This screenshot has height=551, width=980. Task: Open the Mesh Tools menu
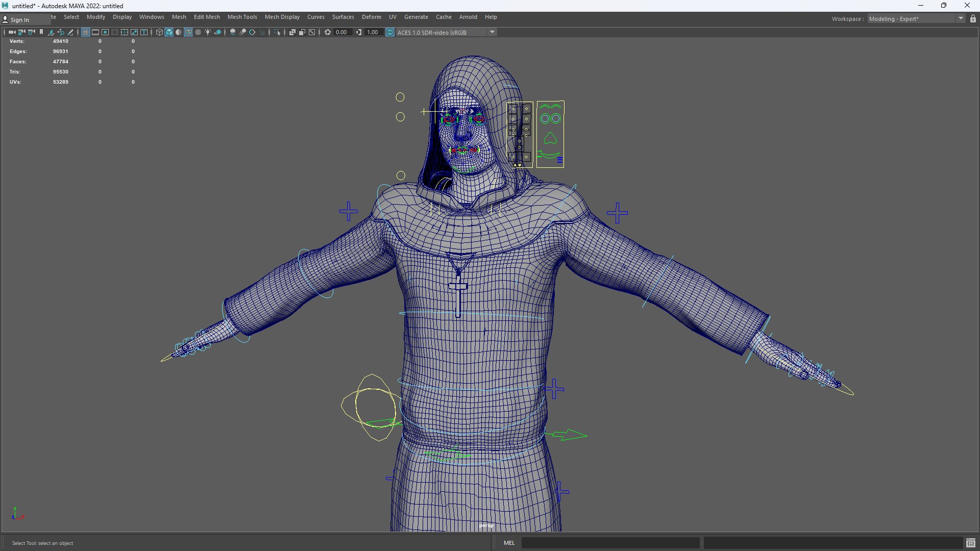pos(242,17)
